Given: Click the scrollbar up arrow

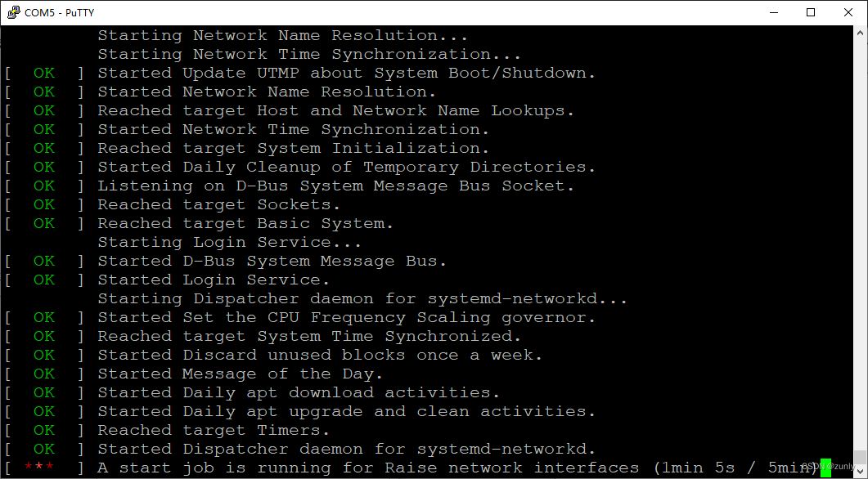Looking at the screenshot, I should [860, 34].
